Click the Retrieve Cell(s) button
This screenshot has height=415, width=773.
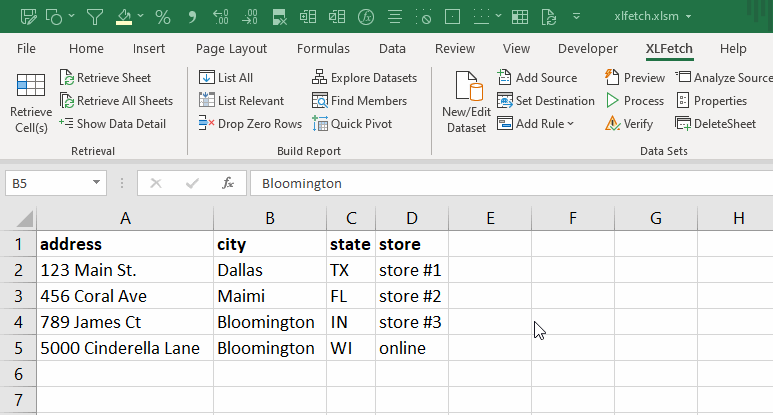[x=30, y=103]
